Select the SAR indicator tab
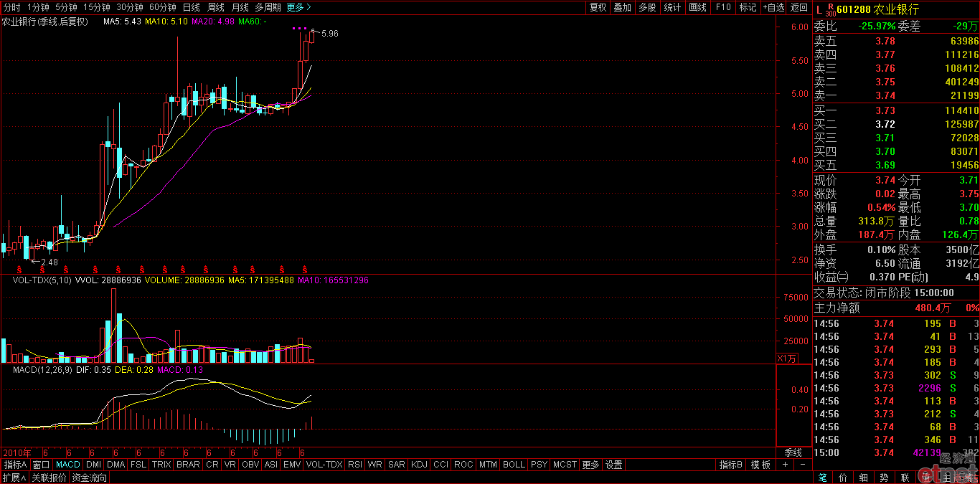 pos(397,465)
